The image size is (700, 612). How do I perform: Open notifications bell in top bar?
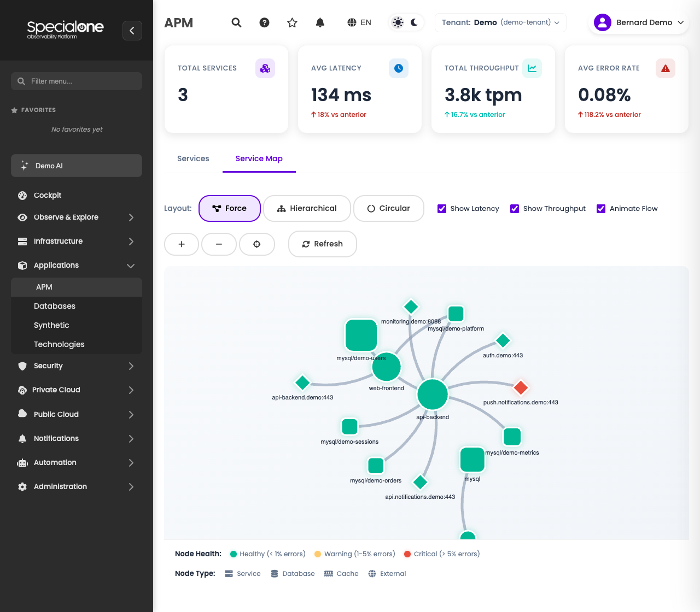(x=320, y=22)
